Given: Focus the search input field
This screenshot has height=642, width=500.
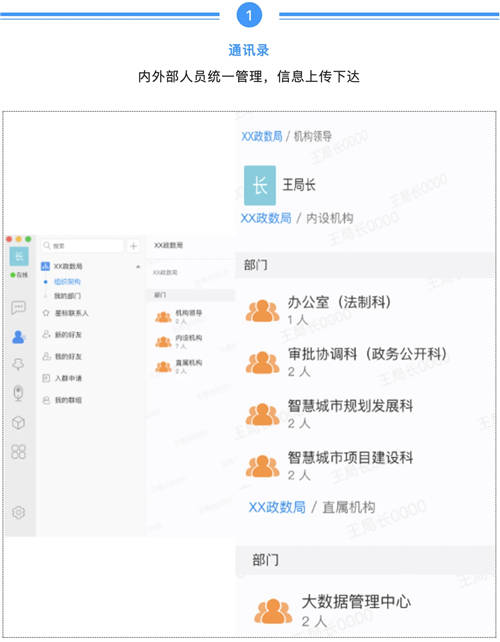Looking at the screenshot, I should [x=82, y=246].
